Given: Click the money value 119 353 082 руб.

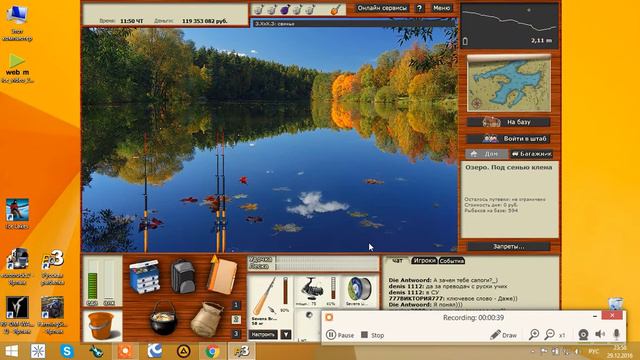Looking at the screenshot, I should pyautogui.click(x=204, y=21).
